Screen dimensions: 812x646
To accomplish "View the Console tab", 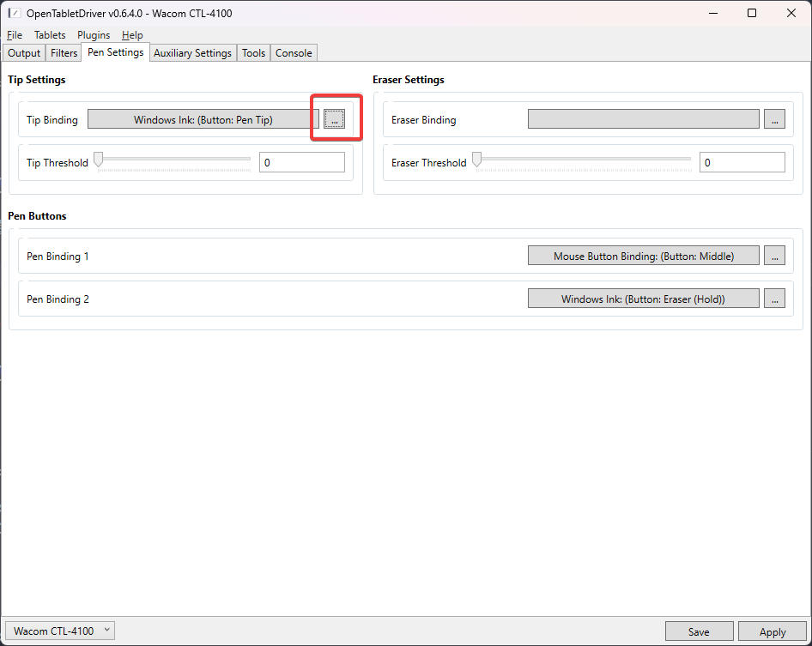I will pyautogui.click(x=294, y=52).
